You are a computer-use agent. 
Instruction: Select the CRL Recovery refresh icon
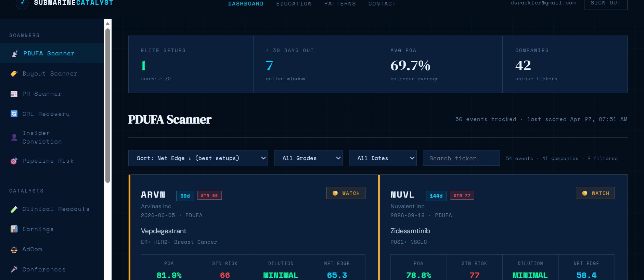tap(14, 114)
